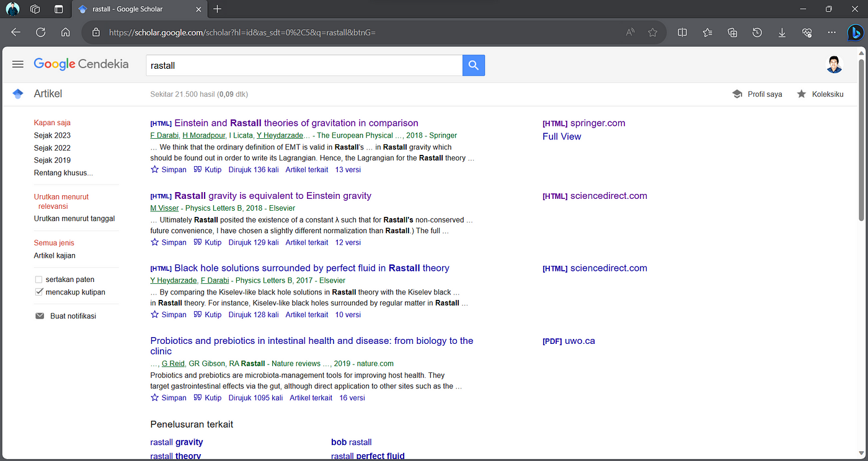Open author M Visser profile
The image size is (868, 461).
164,208
